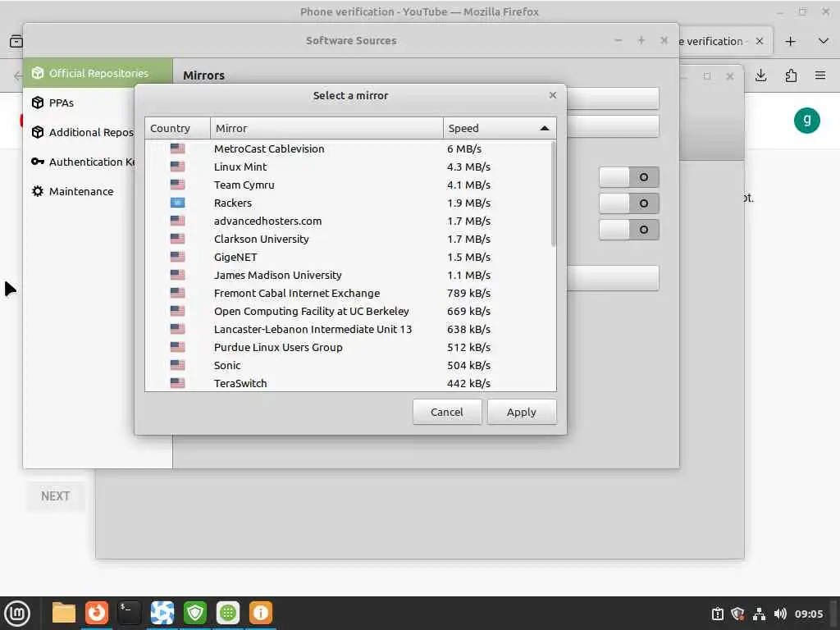Open Official Repositories in Software Sources sidebar

98,73
